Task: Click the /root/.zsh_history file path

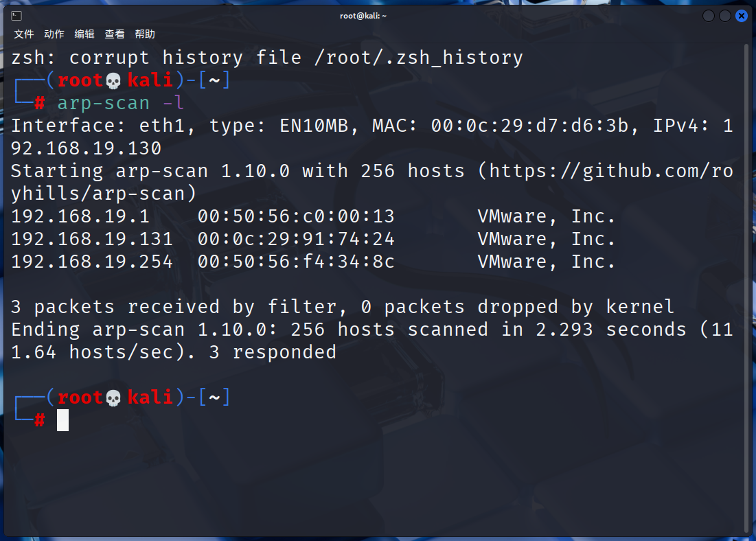Action: coord(418,58)
